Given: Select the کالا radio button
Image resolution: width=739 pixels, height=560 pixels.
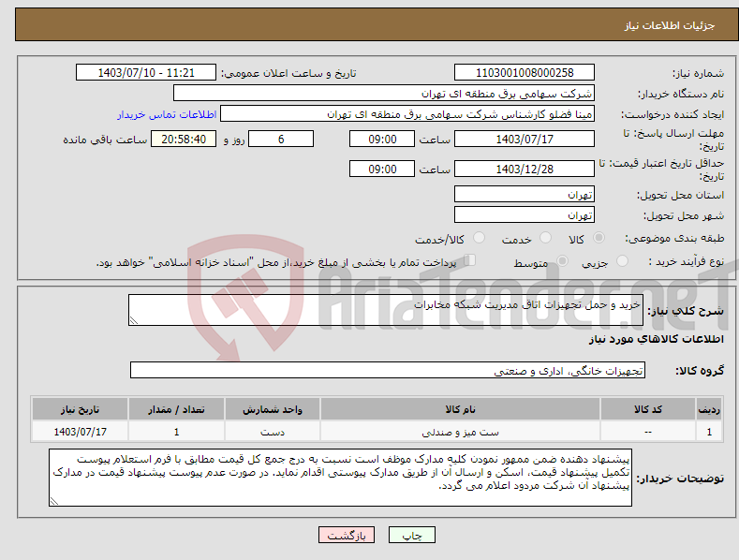Looking at the screenshot, I should pyautogui.click(x=599, y=238).
